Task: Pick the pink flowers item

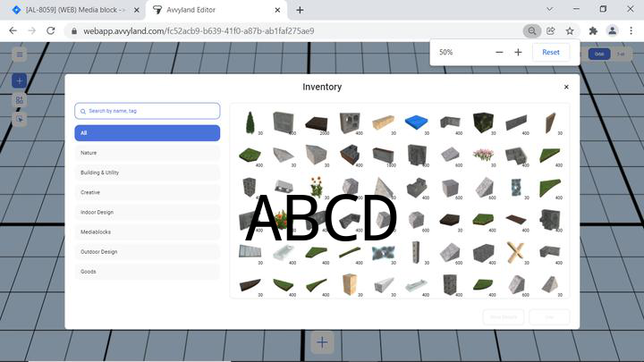Action: click(x=483, y=156)
